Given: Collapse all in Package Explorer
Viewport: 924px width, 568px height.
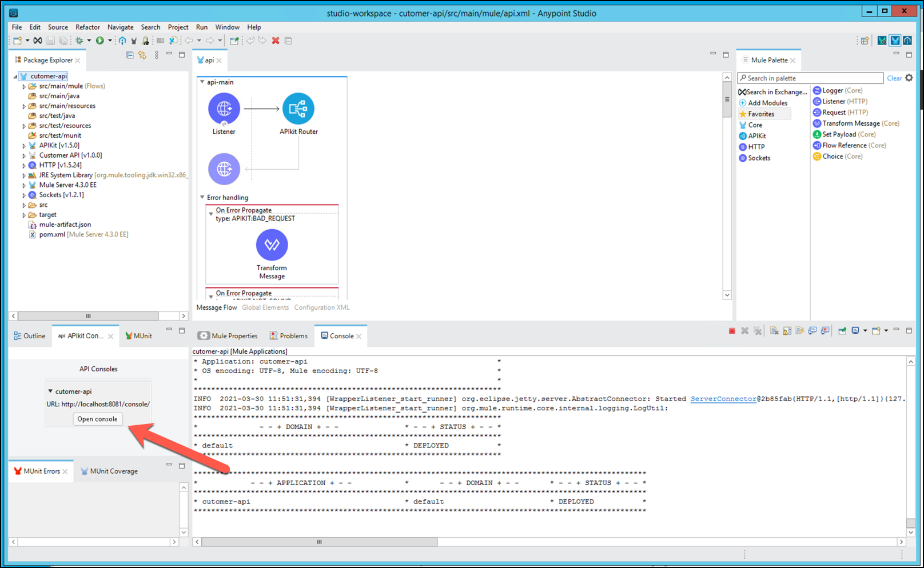Looking at the screenshot, I should (130, 55).
